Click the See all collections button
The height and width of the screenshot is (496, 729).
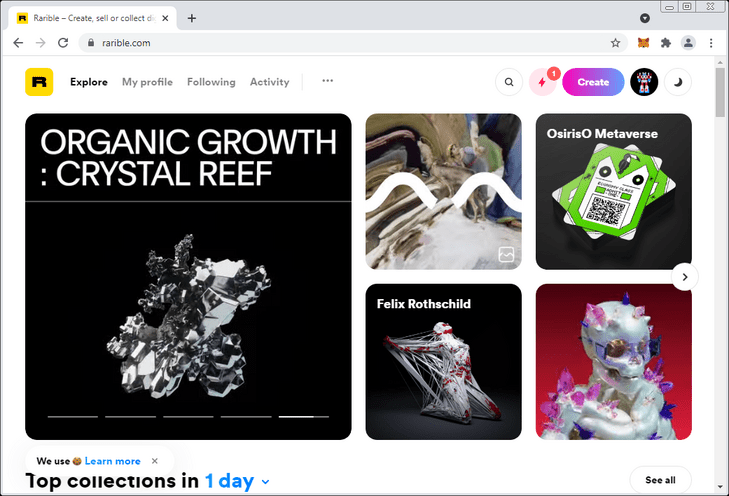(x=660, y=480)
